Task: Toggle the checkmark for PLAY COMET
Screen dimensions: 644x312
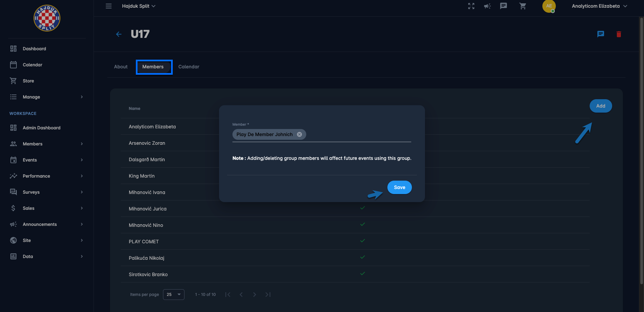Action: click(x=362, y=241)
